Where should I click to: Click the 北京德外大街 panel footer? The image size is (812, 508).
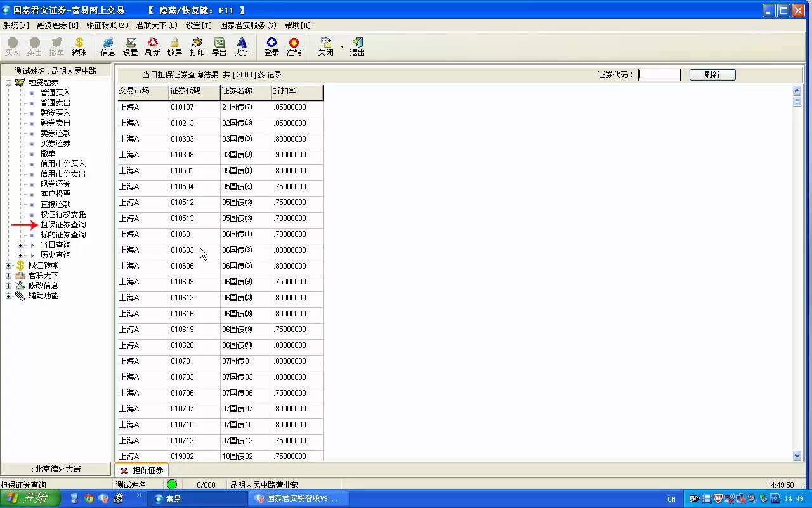click(x=56, y=469)
